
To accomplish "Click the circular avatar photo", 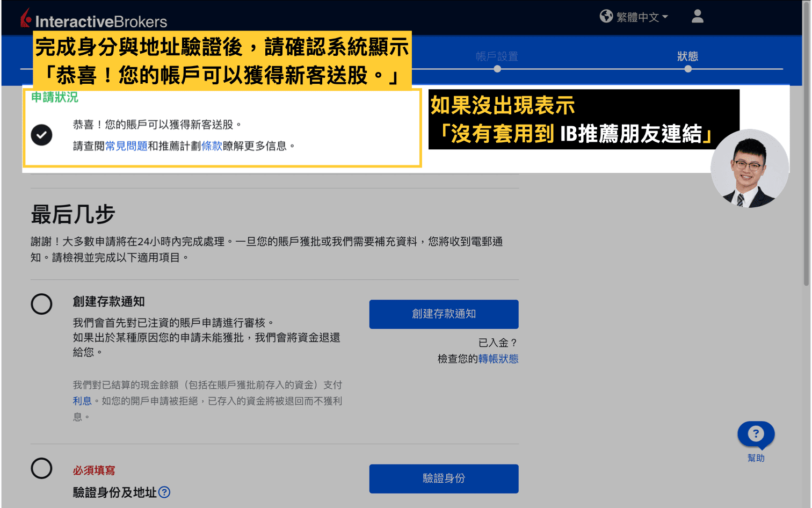I will pos(750,168).
